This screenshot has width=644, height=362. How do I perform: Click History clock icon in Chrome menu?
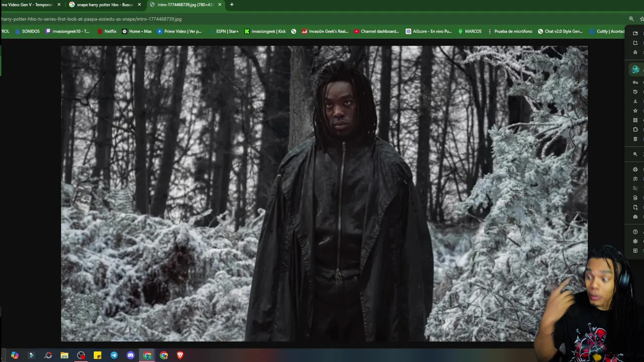point(635,92)
